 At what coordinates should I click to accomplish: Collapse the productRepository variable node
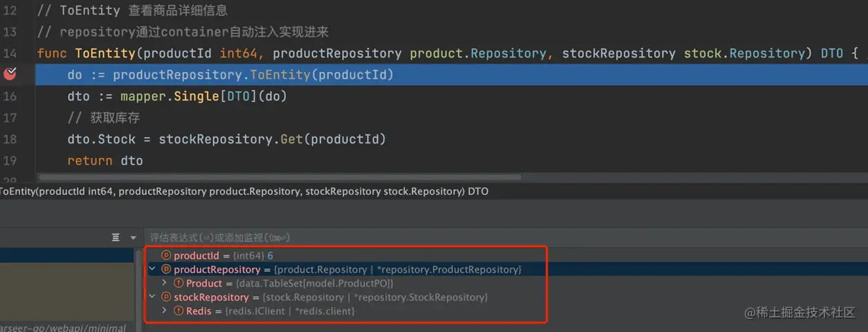pos(152,270)
